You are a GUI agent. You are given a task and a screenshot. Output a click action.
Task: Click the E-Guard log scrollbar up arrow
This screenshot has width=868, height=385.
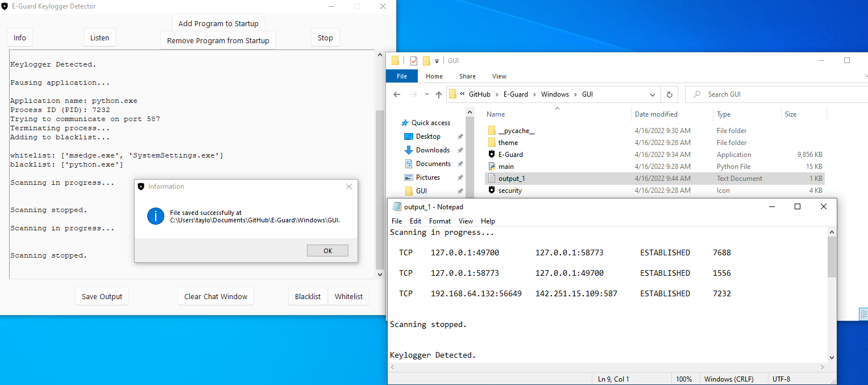[380, 55]
